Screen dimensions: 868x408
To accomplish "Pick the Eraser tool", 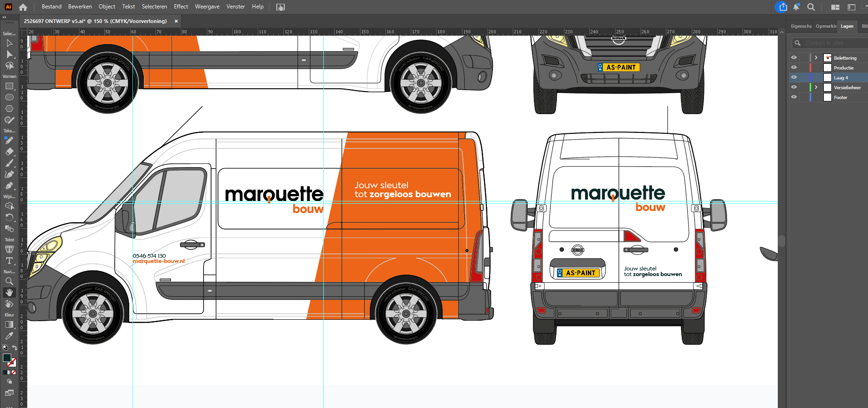I will 9,152.
